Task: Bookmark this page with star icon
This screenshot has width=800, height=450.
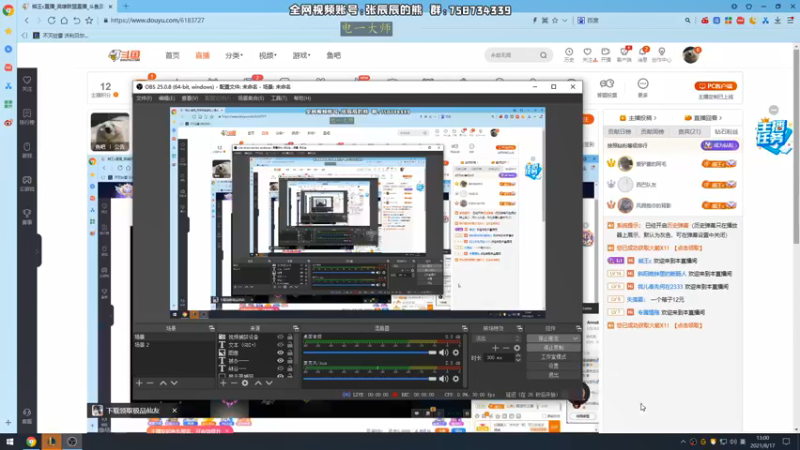Action: 89,20
